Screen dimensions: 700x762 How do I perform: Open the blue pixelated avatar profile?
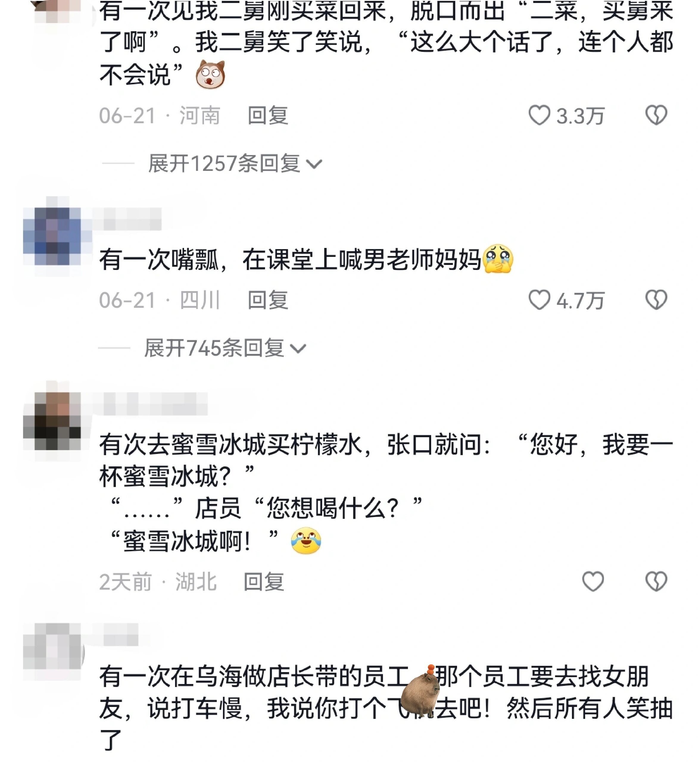coord(52,236)
